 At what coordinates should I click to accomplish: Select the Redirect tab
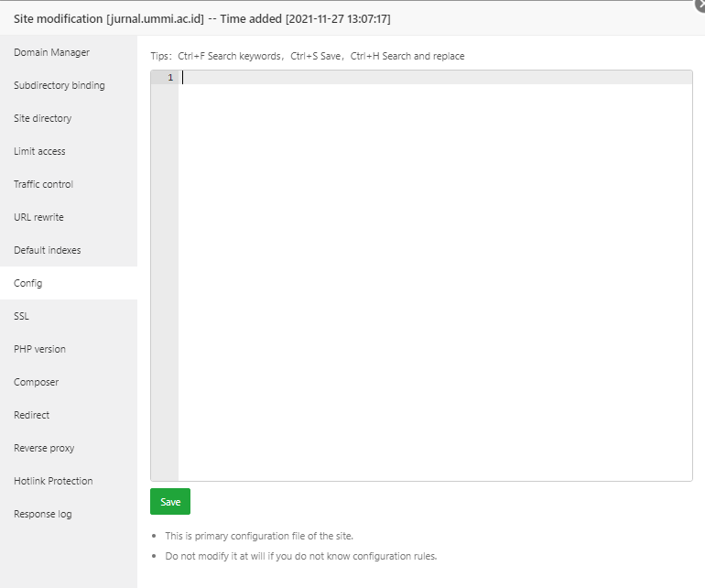point(32,415)
